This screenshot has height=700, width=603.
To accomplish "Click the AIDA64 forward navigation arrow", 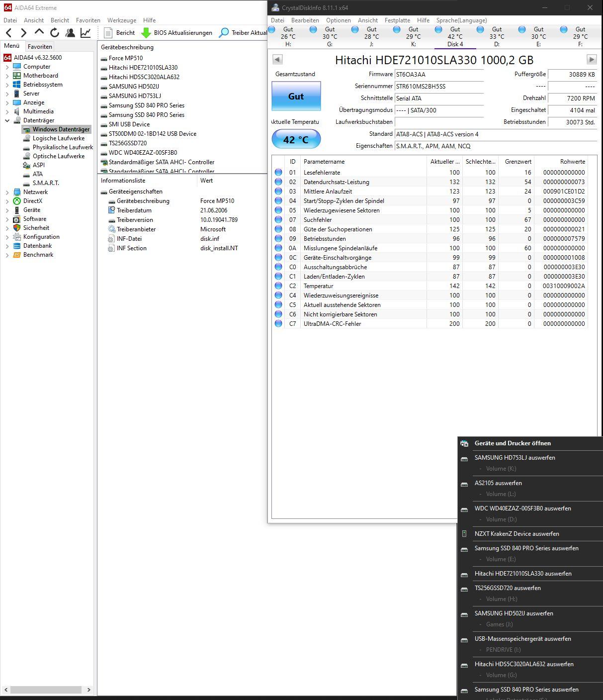I will [23, 33].
